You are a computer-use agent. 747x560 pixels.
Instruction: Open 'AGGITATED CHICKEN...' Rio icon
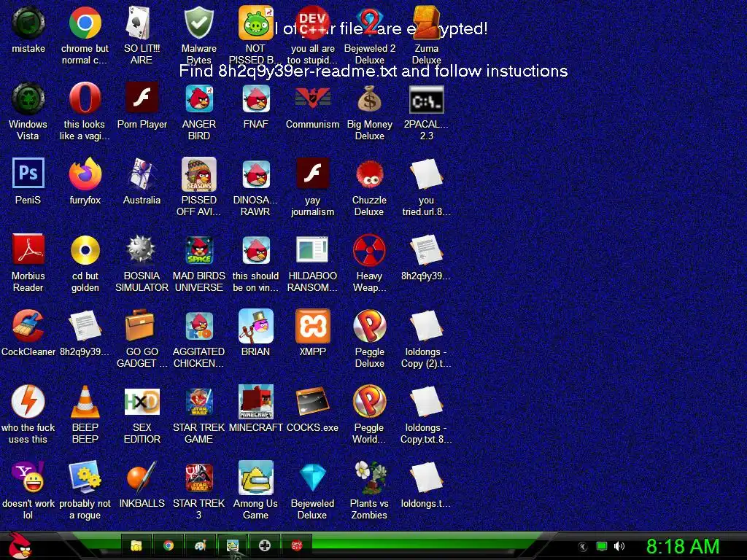pos(198,326)
